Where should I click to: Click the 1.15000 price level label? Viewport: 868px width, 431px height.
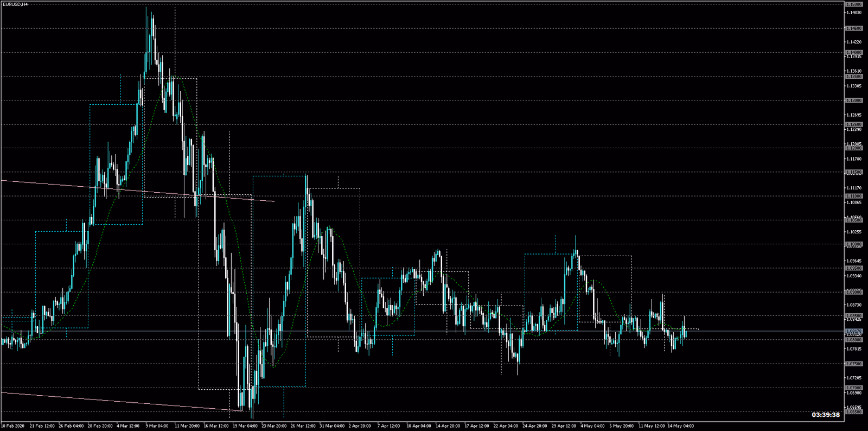point(854,4)
